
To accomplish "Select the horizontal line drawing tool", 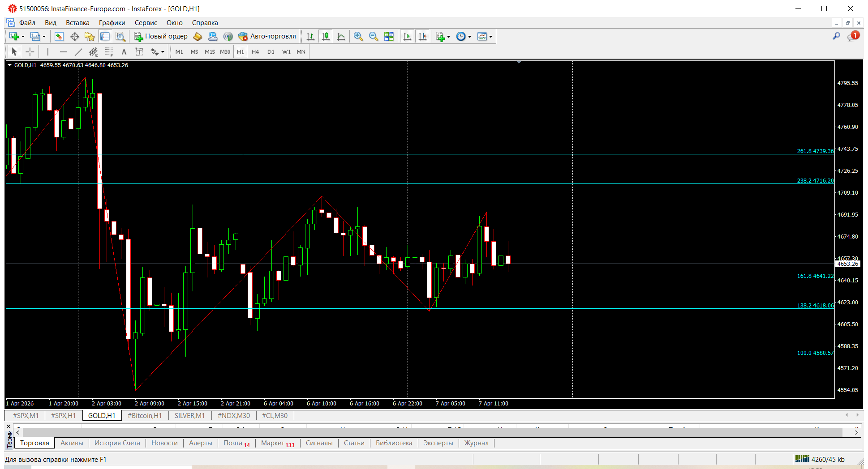I will (63, 52).
